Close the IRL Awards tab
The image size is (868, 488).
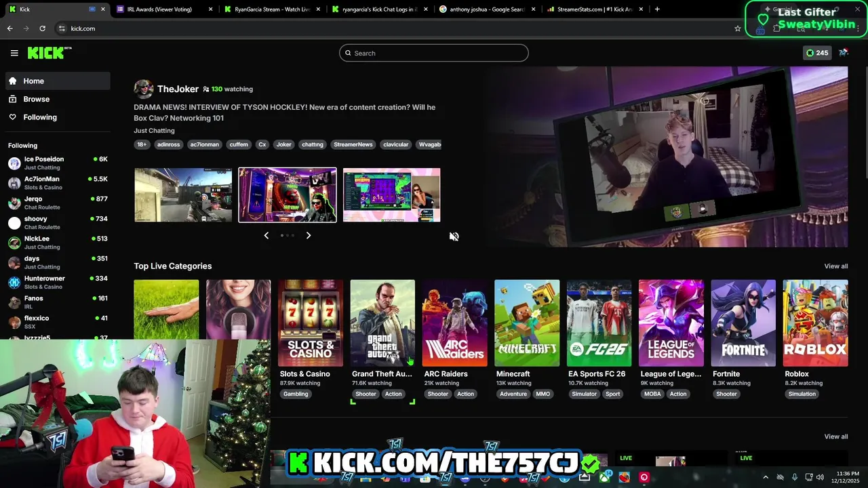211,9
